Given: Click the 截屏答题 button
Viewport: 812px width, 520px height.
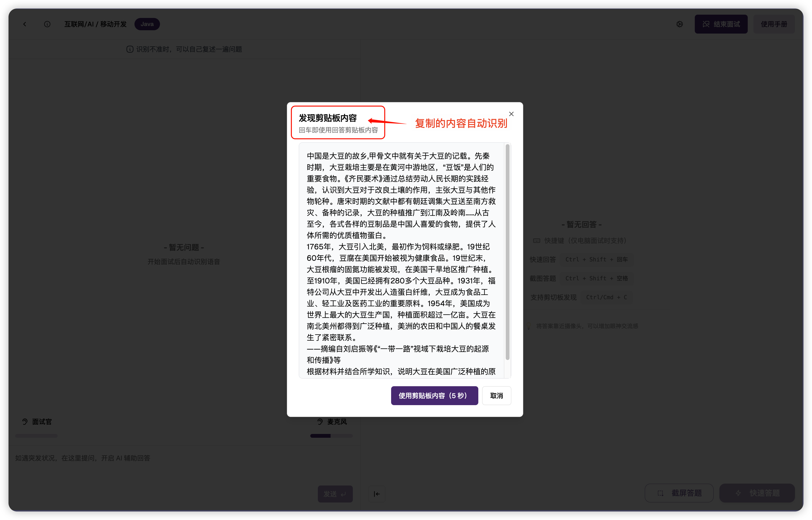Looking at the screenshot, I should click(679, 493).
